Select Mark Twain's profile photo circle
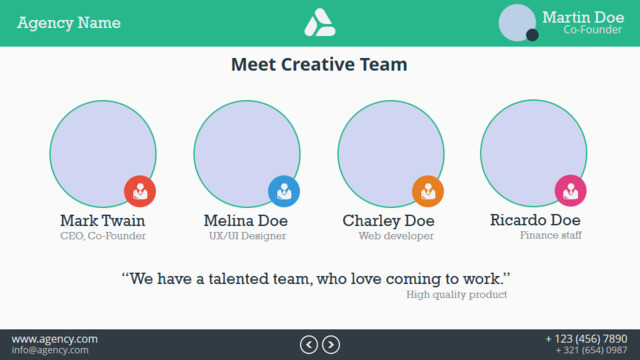This screenshot has height=360, width=640. 103,154
